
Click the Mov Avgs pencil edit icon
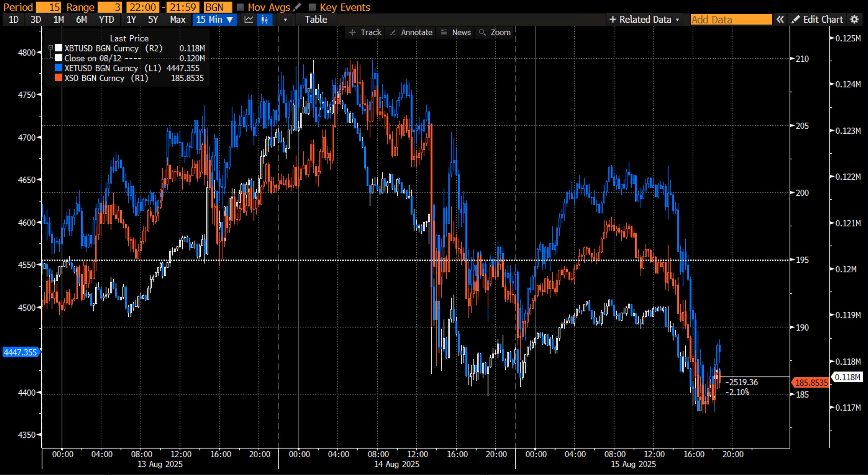[x=297, y=7]
